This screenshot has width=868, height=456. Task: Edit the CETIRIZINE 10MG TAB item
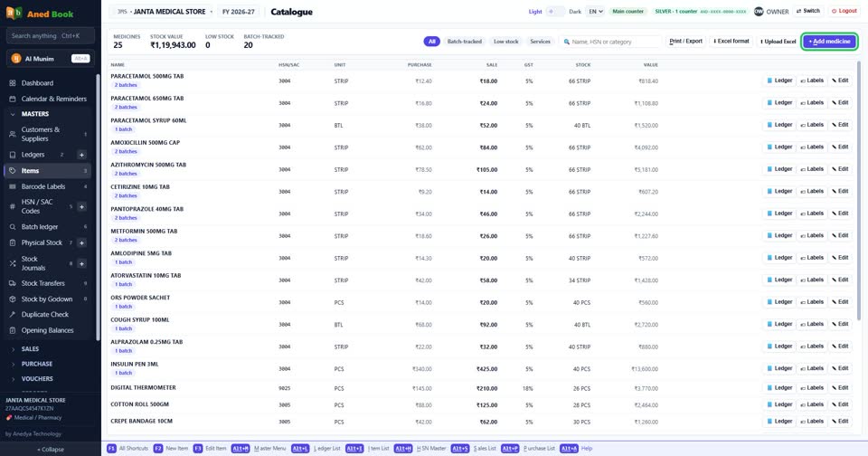point(840,192)
